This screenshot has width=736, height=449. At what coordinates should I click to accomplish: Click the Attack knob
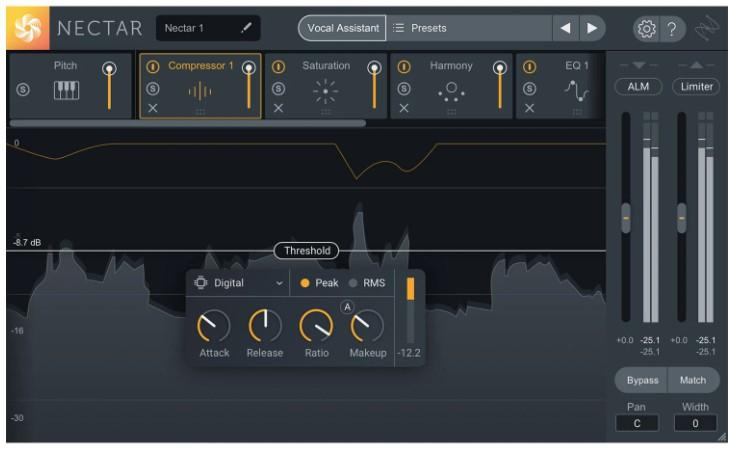click(214, 326)
